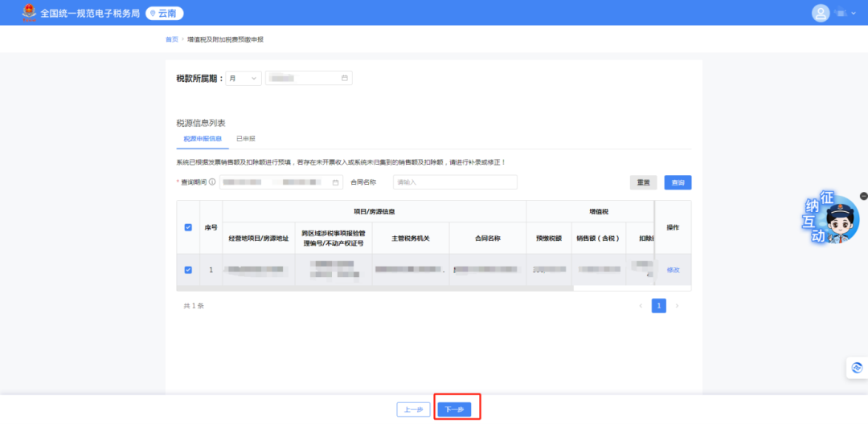
Task: Click the 主管税务机关 column header
Action: [411, 238]
